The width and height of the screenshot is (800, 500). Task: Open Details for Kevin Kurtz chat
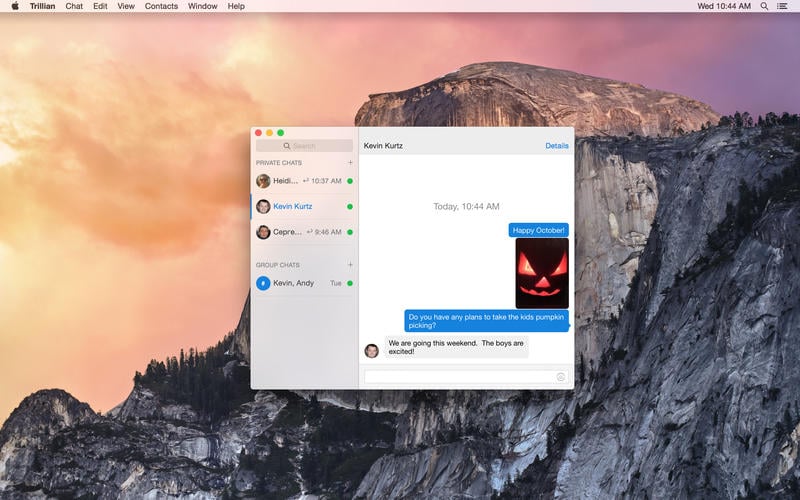[x=556, y=146]
